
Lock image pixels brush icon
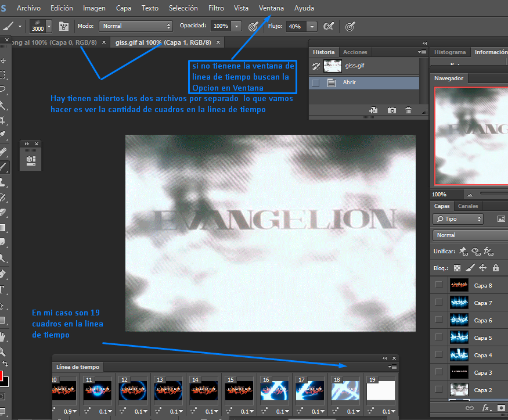[470, 268]
